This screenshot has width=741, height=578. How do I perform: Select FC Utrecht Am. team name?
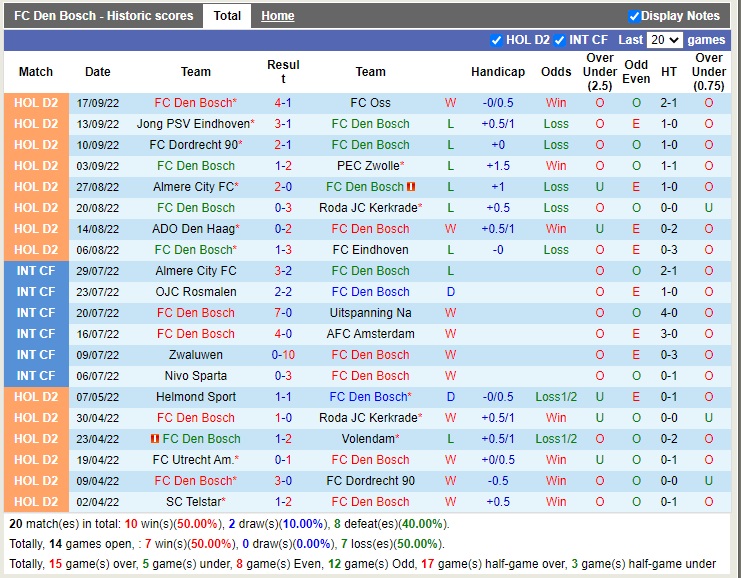196,460
